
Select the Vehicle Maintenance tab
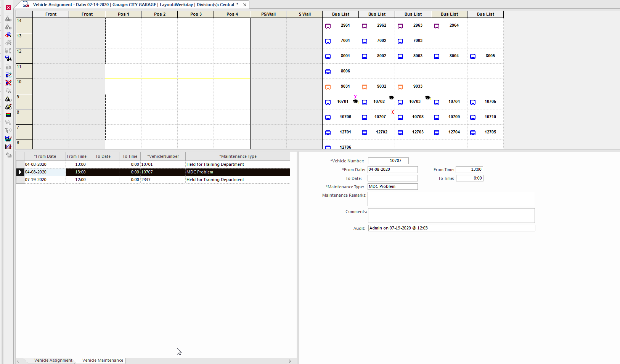coord(102,360)
